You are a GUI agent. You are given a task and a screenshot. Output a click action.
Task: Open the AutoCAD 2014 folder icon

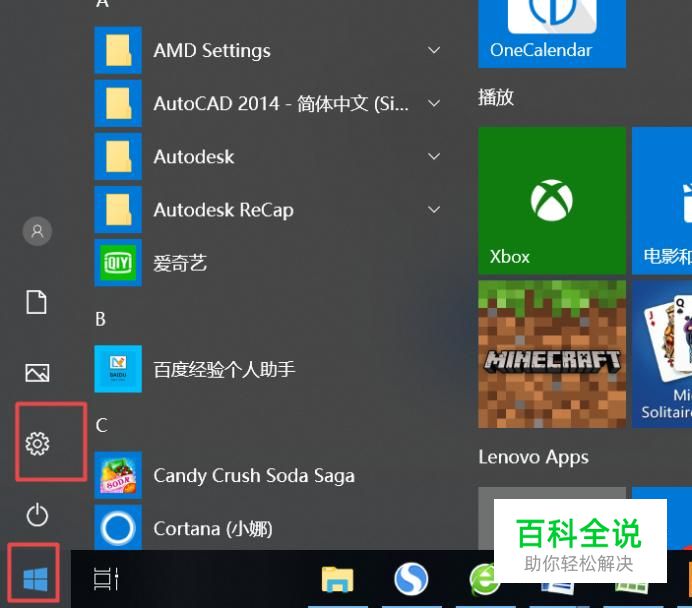118,103
